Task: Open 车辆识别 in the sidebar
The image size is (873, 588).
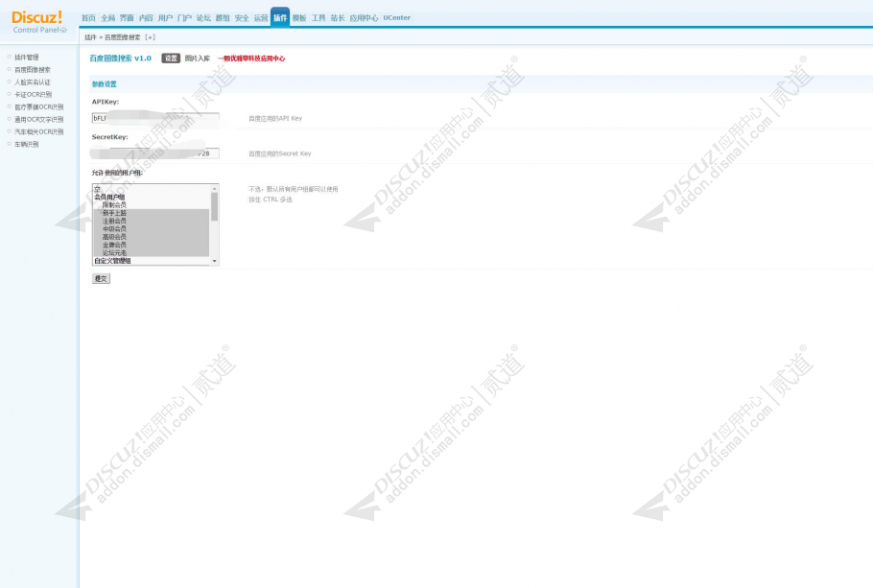Action: click(x=26, y=144)
